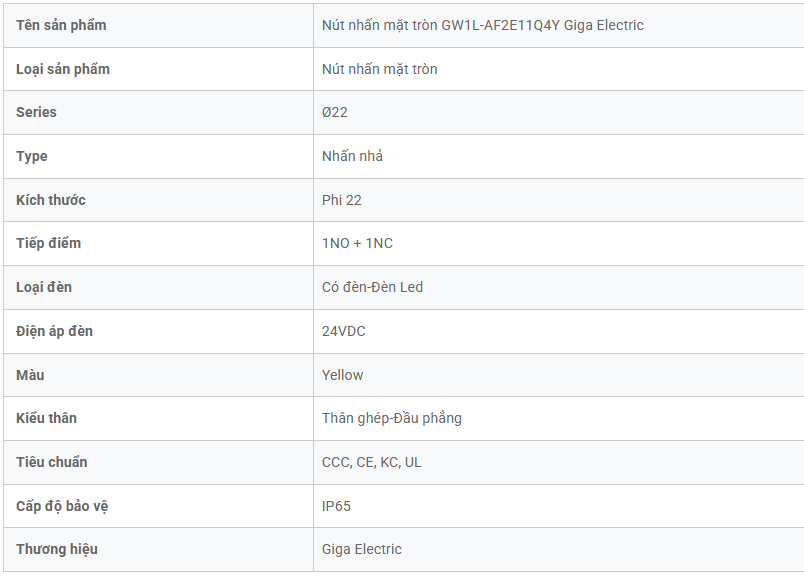This screenshot has width=804, height=576.
Task: Select the '1NO + 1NC' contact value
Action: (357, 243)
